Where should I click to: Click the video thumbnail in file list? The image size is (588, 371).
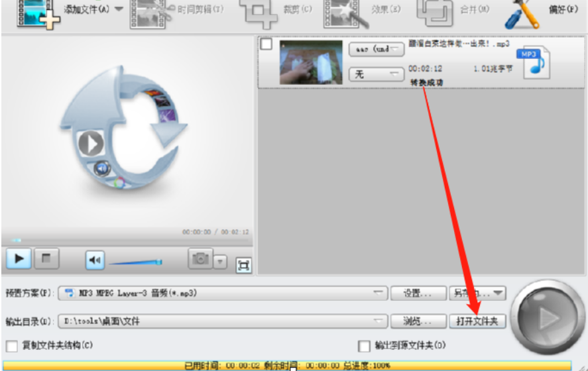[311, 62]
